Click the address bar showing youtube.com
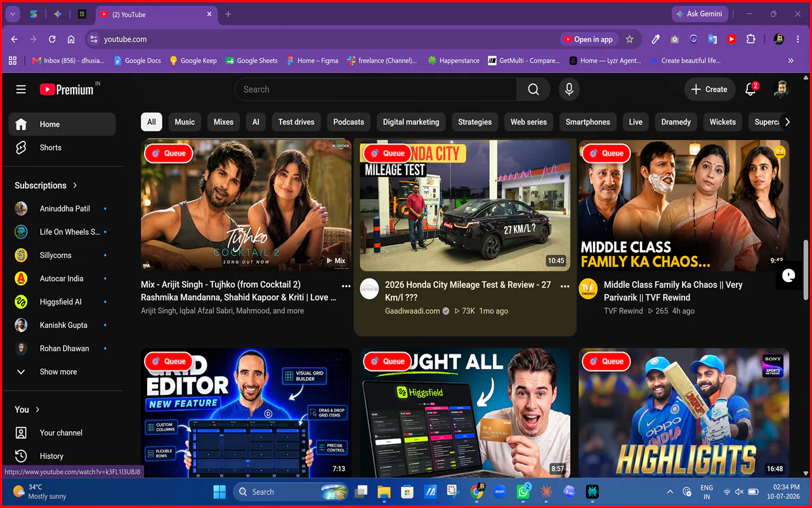Image resolution: width=812 pixels, height=508 pixels. (x=324, y=39)
